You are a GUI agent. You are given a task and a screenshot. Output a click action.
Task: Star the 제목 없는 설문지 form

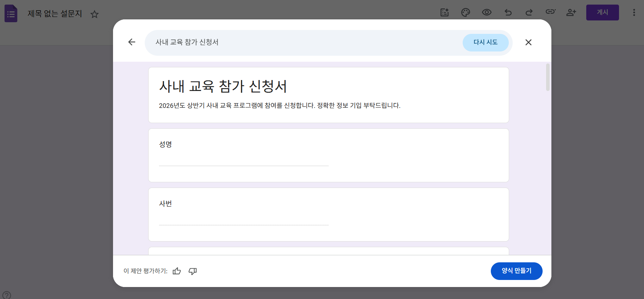(94, 14)
